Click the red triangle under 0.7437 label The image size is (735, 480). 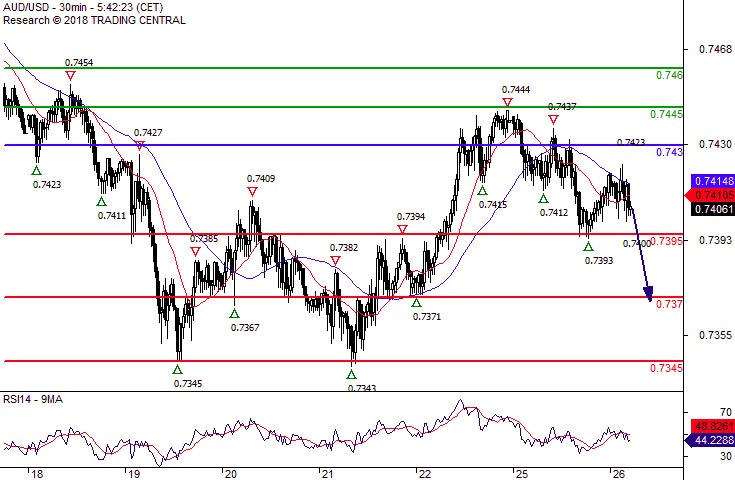click(x=553, y=120)
